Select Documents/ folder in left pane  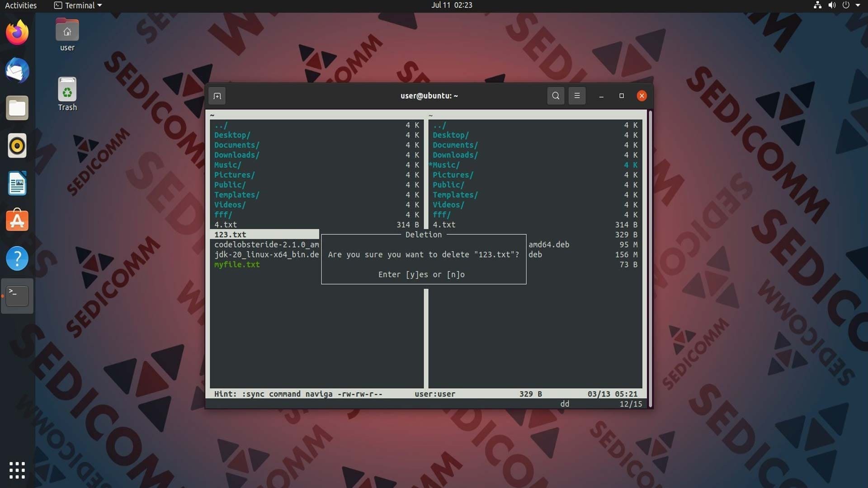coord(236,145)
